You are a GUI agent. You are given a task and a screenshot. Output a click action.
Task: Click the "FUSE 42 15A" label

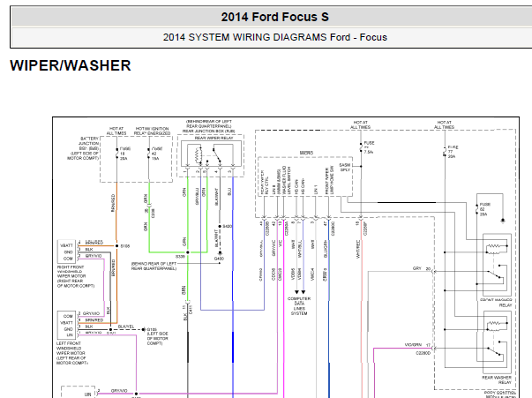(x=157, y=154)
